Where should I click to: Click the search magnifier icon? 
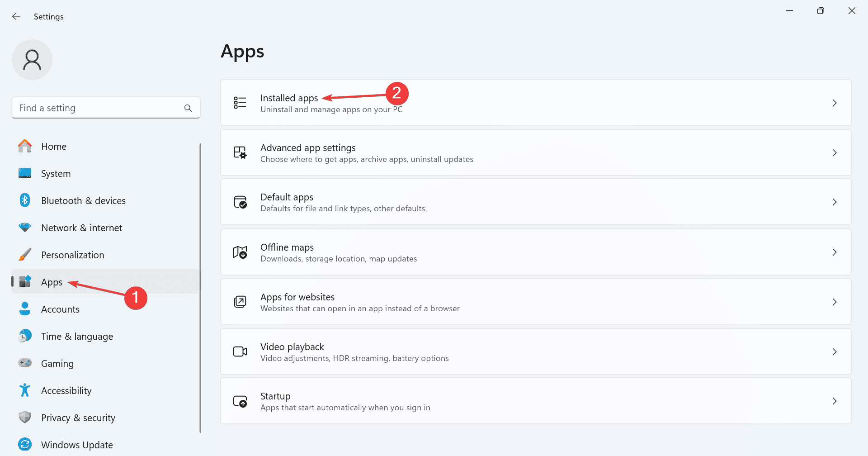188,108
